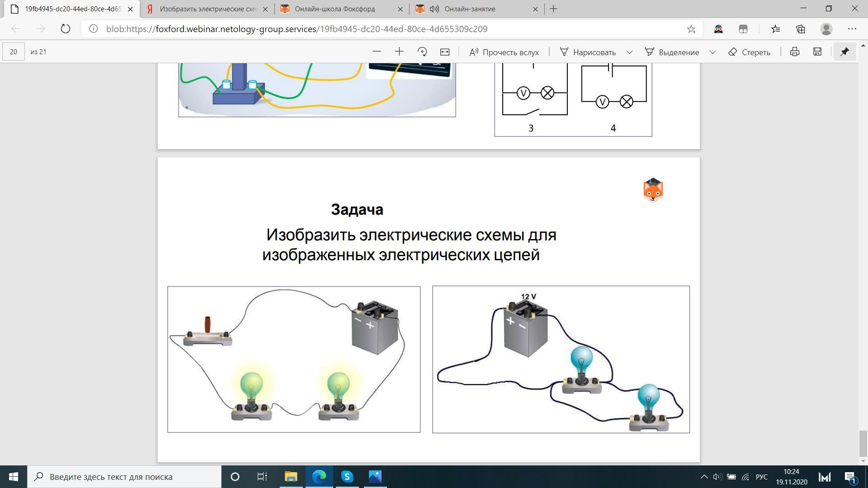Open Skype from the taskbar
The height and width of the screenshot is (488, 868).
[347, 477]
